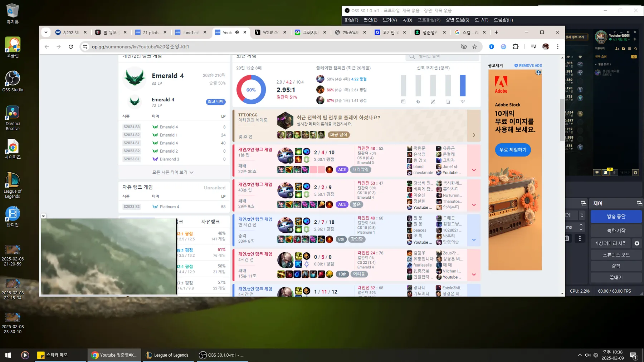Image resolution: width=644 pixels, height=362 pixels.
Task: Expand all season tiers list
Action: tap(173, 172)
